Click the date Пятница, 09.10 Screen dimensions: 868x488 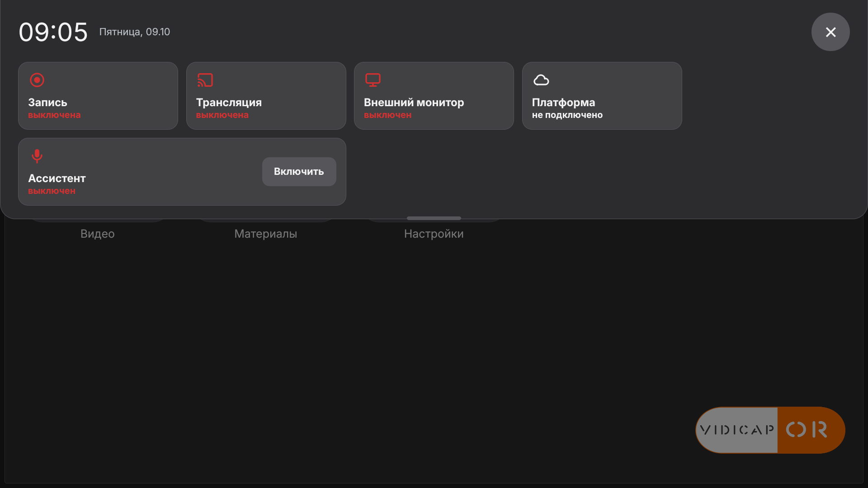coord(135,32)
